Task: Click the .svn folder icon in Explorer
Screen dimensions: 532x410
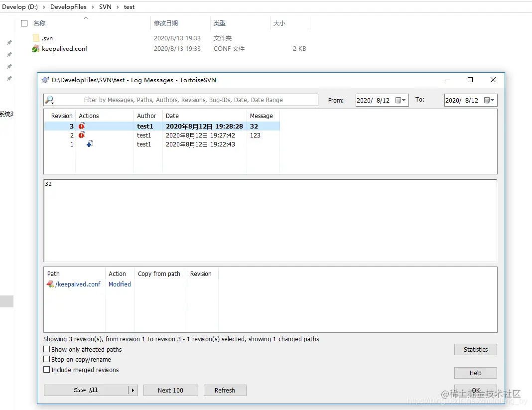Action: 36,38
